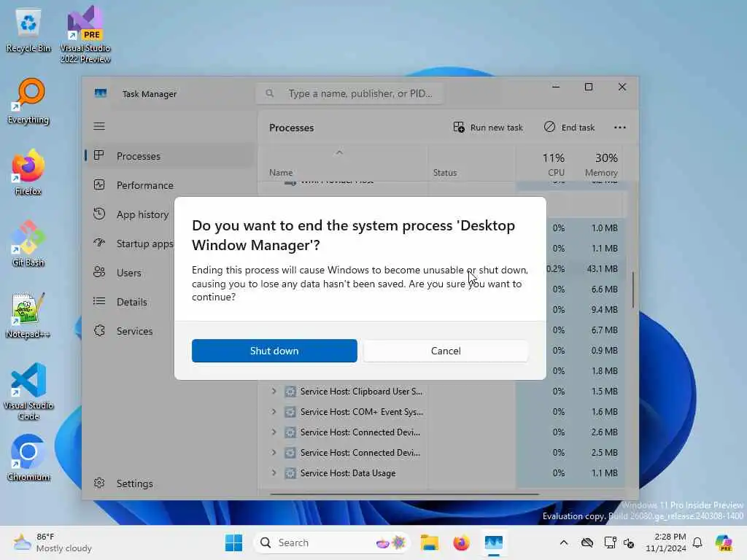Show hidden system tray icons
The width and height of the screenshot is (747, 560).
pyautogui.click(x=564, y=542)
